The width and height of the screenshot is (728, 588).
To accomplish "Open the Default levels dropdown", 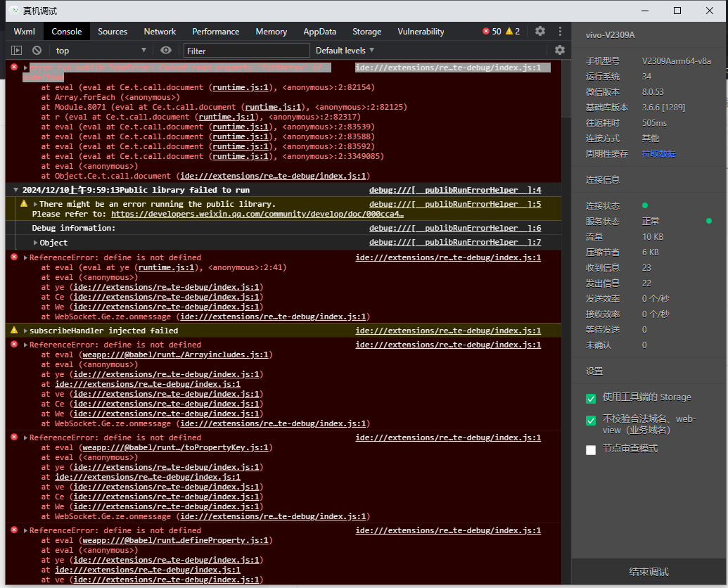I will [345, 50].
